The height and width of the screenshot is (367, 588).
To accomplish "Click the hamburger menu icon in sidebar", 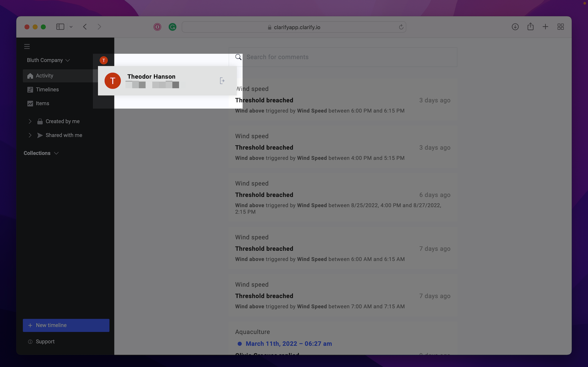I will pyautogui.click(x=27, y=46).
